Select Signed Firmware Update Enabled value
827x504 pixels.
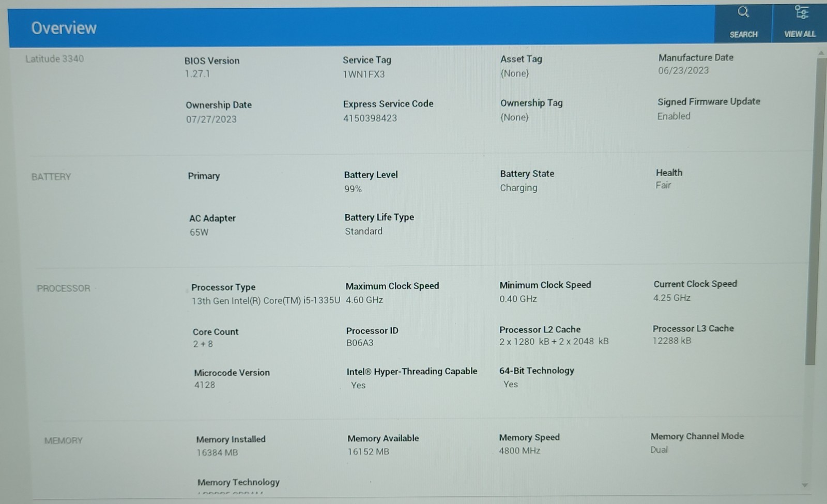coord(673,116)
